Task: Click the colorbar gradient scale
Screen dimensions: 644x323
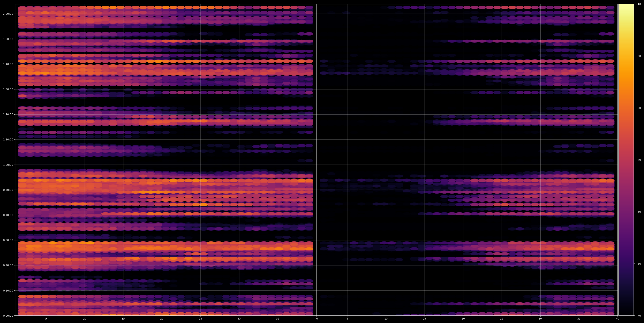Action: point(626,160)
